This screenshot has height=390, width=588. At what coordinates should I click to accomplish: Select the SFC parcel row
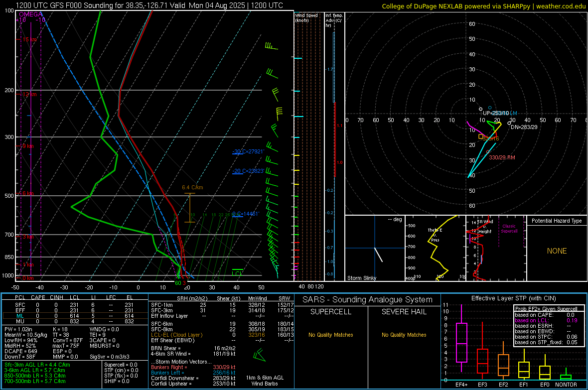click(x=75, y=305)
